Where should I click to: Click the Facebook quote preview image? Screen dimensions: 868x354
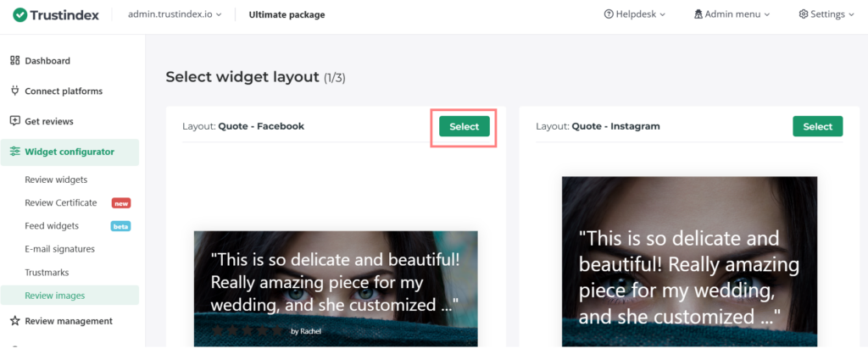[x=336, y=288]
